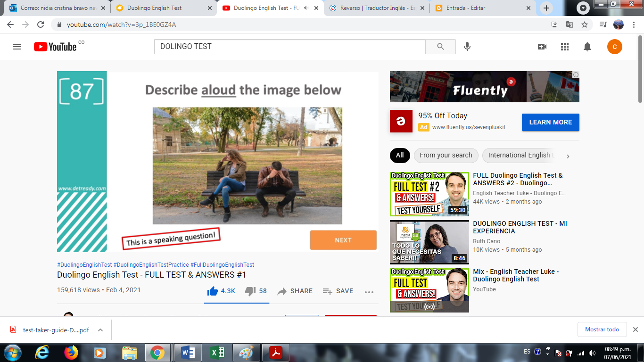Open #DuolingoEnglishTest hashtag link
Viewport: 644px width, 362px height.
[x=84, y=265]
